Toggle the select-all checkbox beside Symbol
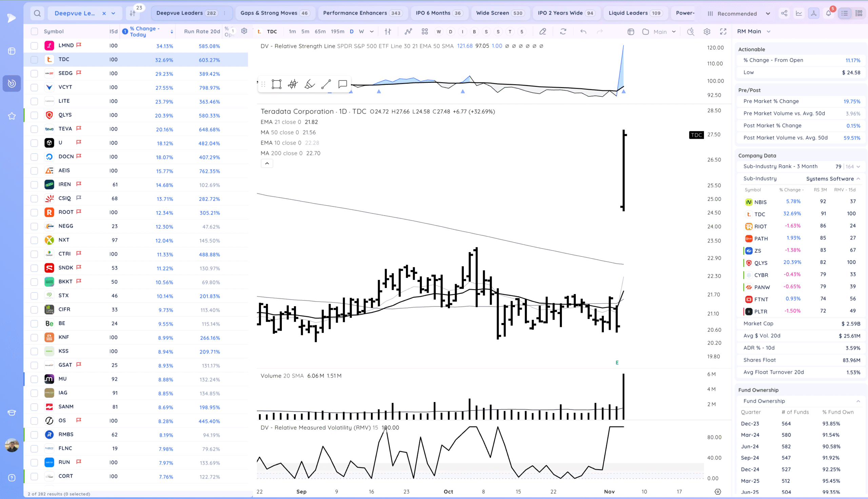Image resolution: width=868 pixels, height=499 pixels. tap(34, 32)
